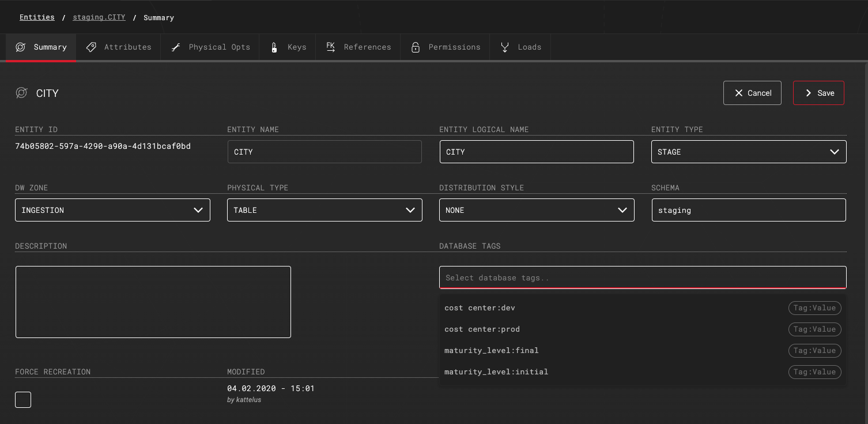The image size is (868, 424).
Task: Click the Attributes tag icon
Action: pos(91,47)
